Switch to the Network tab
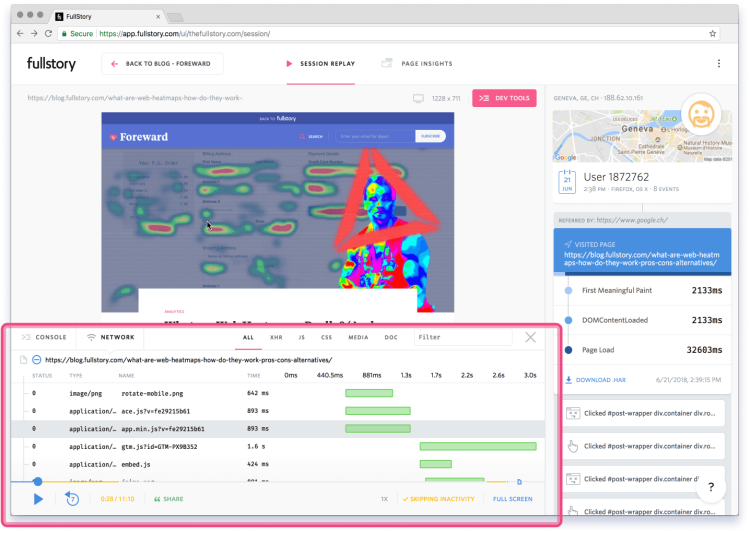The image size is (750, 533). point(111,337)
